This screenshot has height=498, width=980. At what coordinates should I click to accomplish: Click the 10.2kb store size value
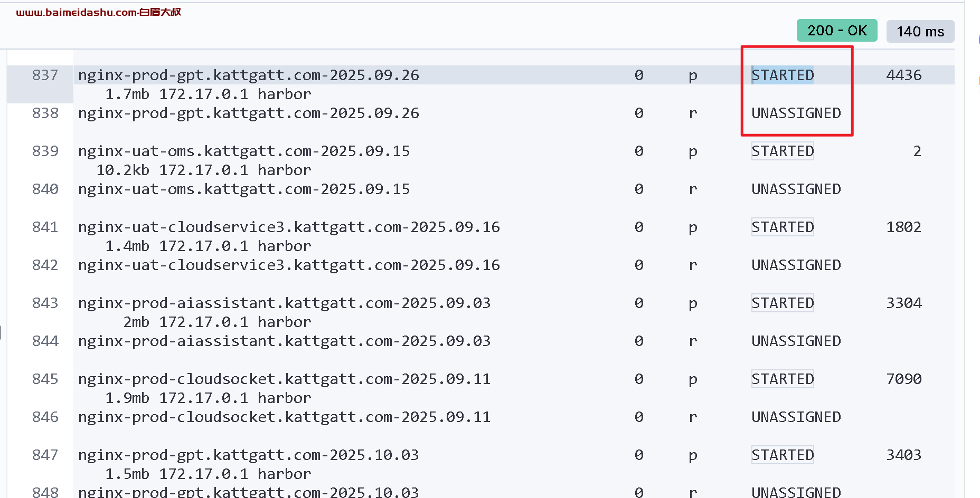click(x=123, y=170)
